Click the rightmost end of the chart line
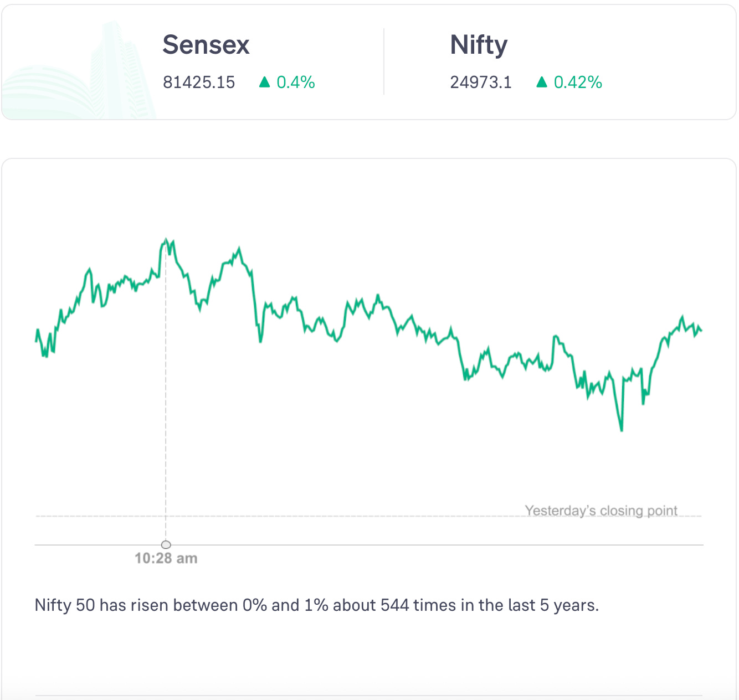The height and width of the screenshot is (700, 739). (x=701, y=331)
